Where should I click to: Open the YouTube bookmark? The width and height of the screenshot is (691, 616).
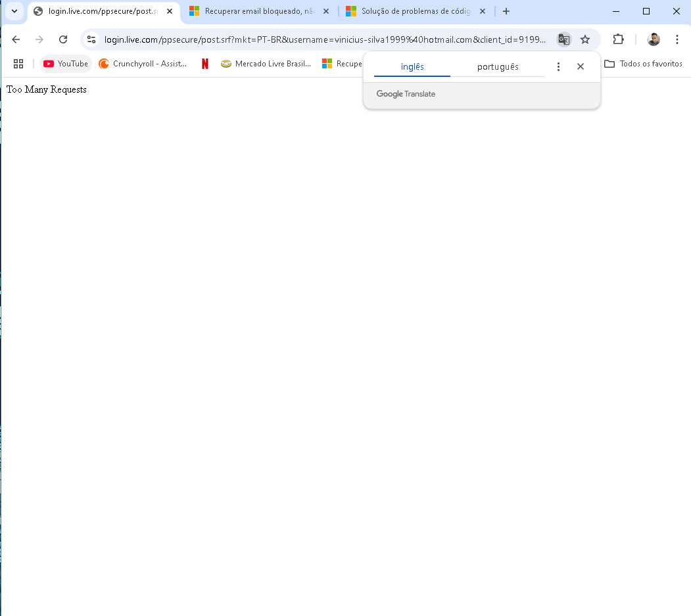tap(66, 64)
